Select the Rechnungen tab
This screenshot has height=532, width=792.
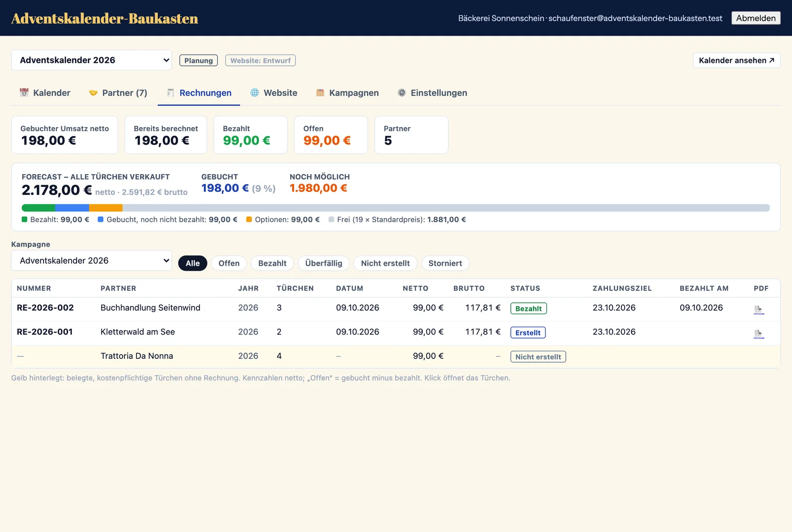[x=199, y=93]
